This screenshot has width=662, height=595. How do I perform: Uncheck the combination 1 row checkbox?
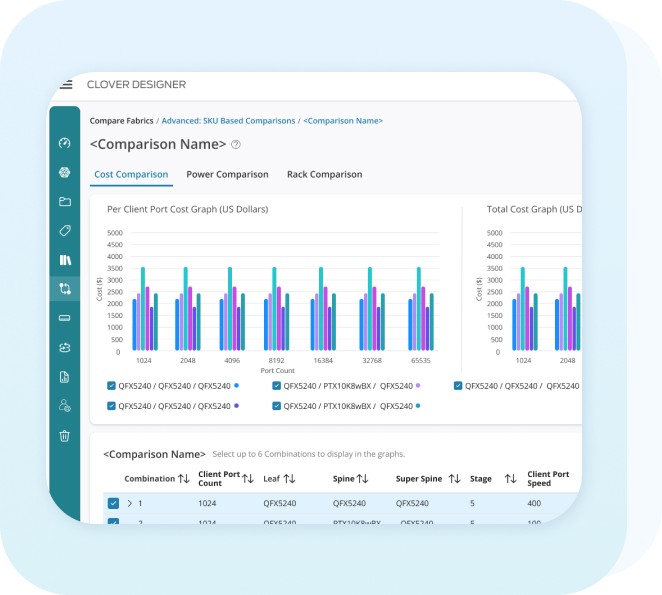tap(113, 503)
